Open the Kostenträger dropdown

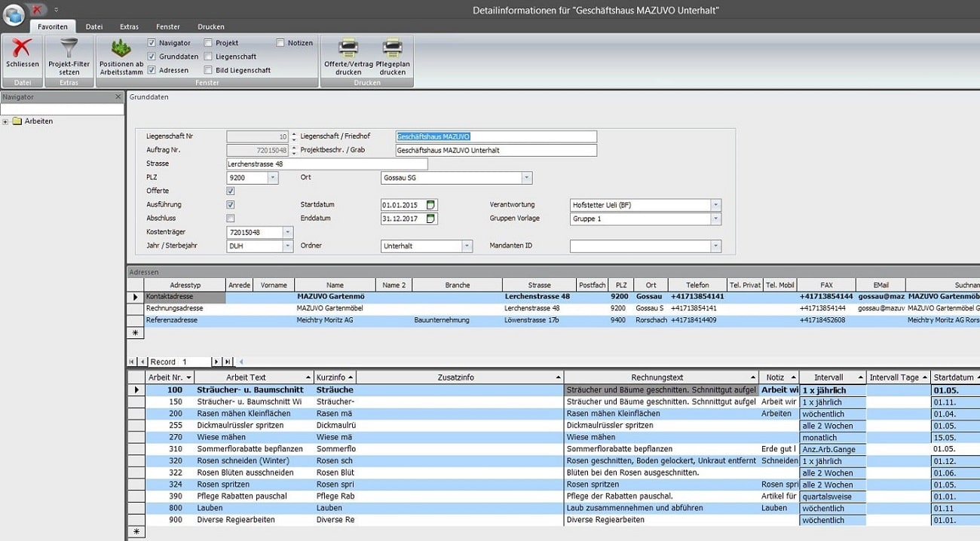click(x=288, y=232)
